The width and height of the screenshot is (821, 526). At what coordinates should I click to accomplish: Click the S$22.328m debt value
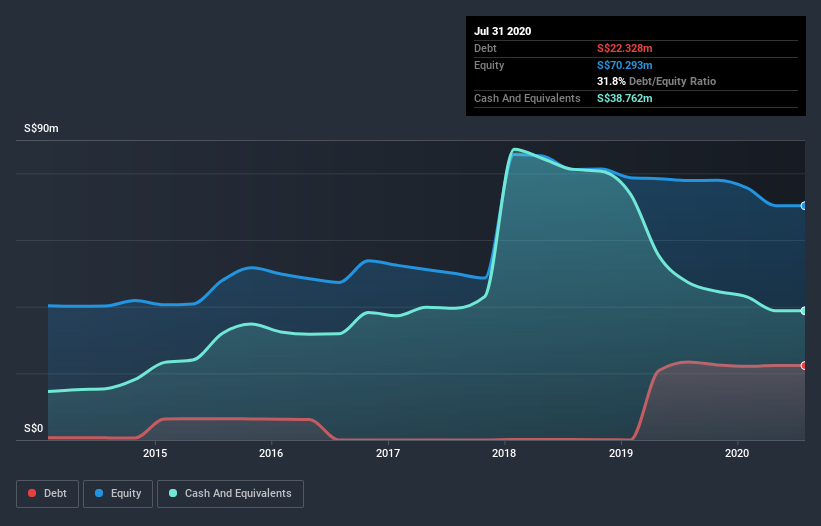(x=625, y=48)
